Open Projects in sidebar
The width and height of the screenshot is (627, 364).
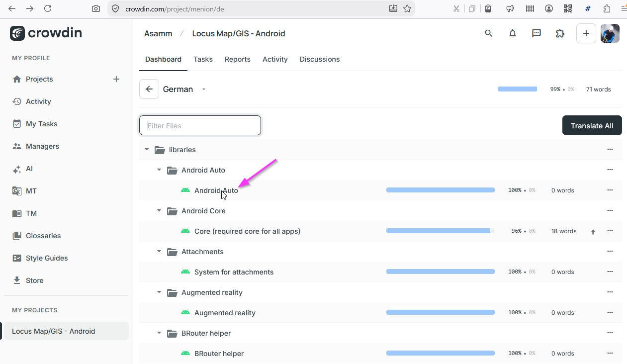tap(39, 79)
